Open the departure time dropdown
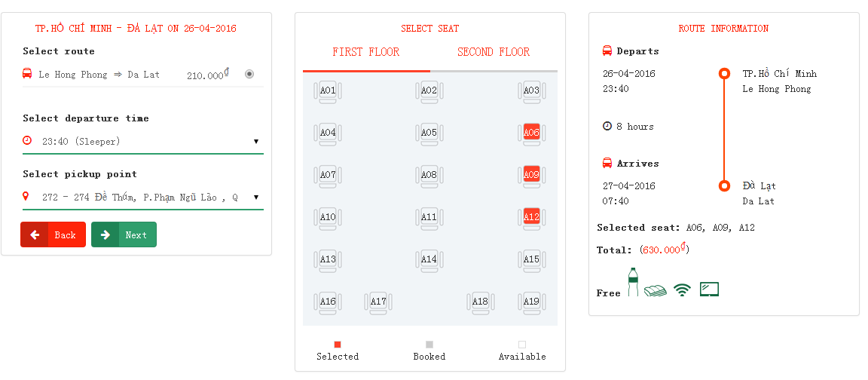 tap(255, 141)
